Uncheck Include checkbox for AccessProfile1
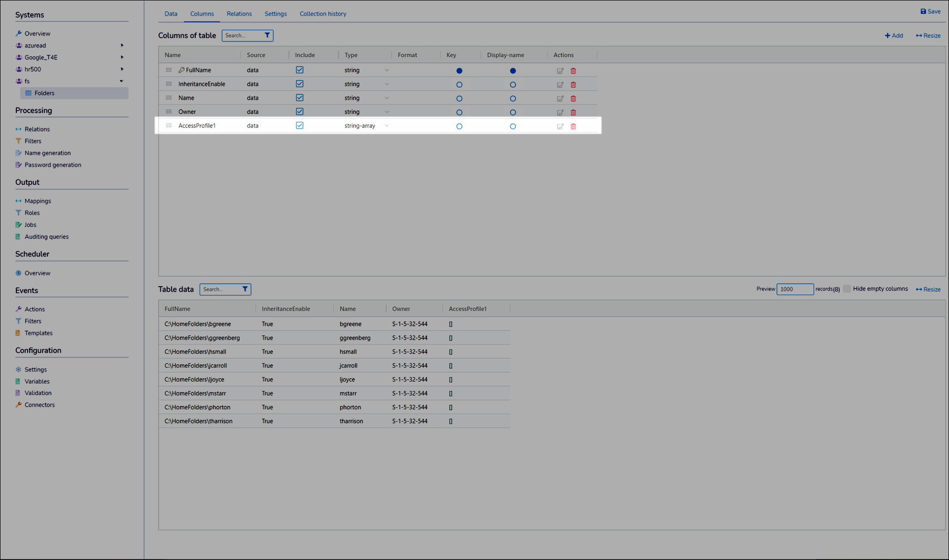949x560 pixels. coord(300,126)
